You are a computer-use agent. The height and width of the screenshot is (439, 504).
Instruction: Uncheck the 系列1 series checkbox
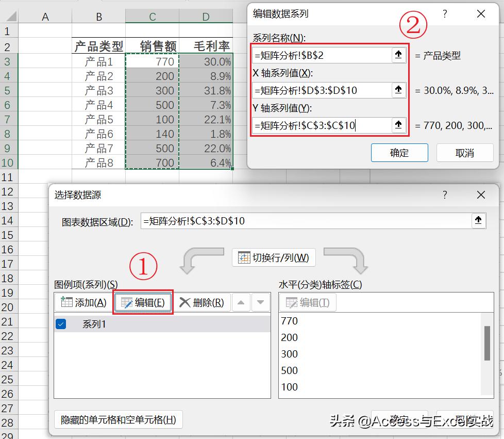[x=61, y=325]
